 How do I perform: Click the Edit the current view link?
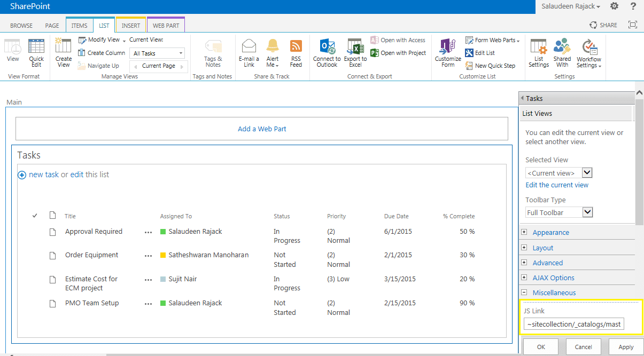[557, 185]
